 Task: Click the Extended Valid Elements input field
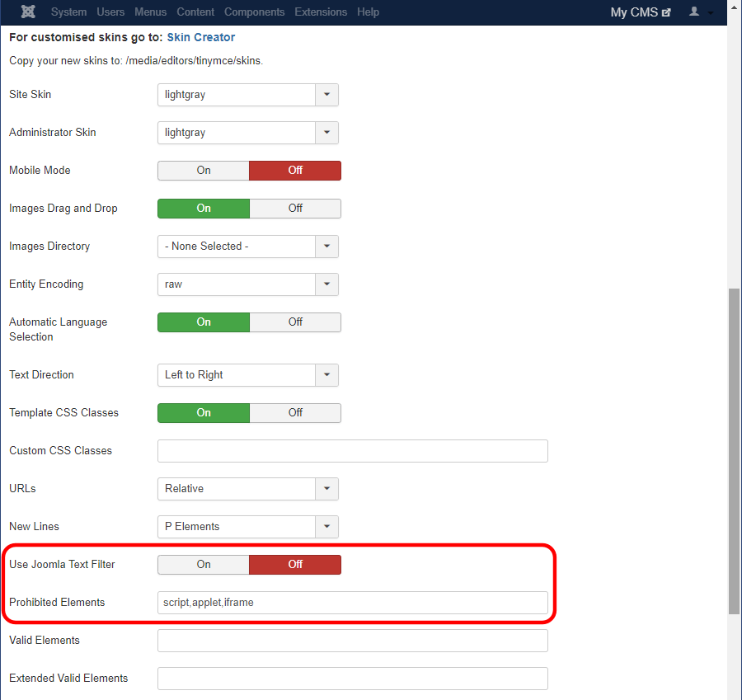[x=353, y=678]
